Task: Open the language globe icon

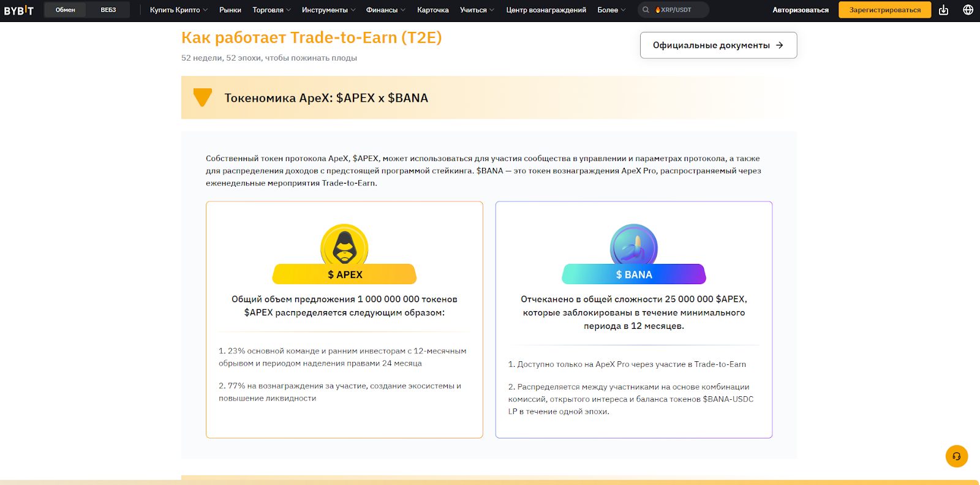Action: [x=968, y=10]
